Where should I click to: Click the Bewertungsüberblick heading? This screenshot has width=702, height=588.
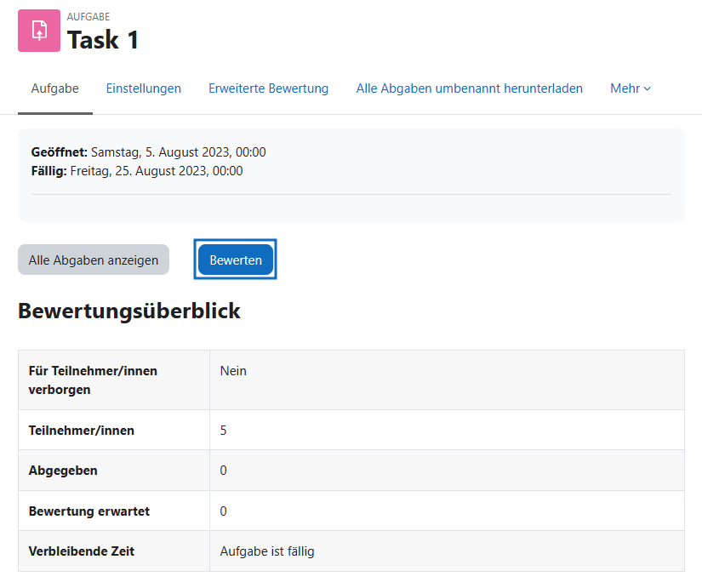coord(129,311)
